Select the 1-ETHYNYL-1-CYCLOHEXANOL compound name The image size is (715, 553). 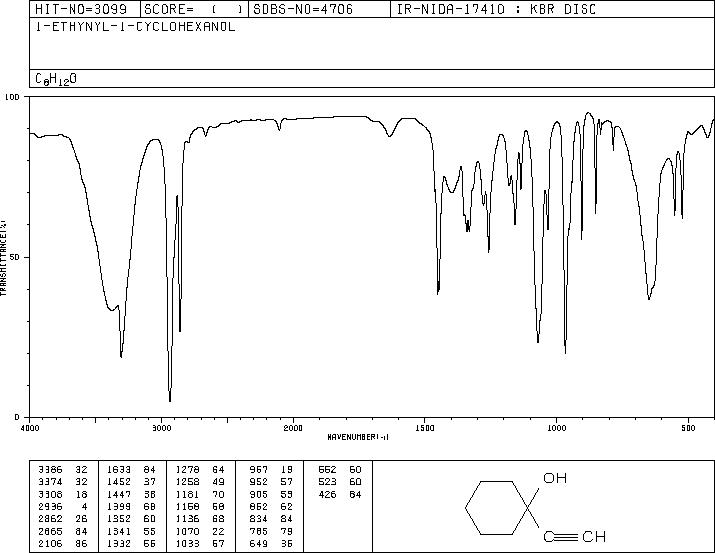pos(135,27)
